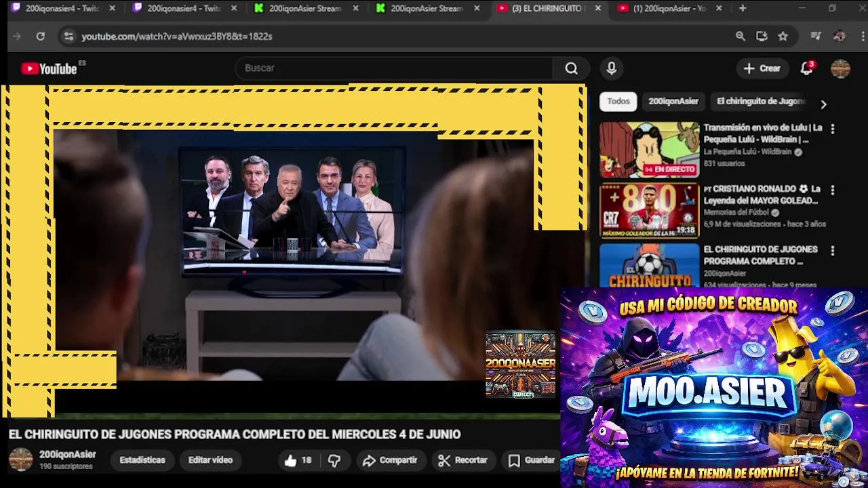Go forward in browser history
868x488 pixels.
[x=17, y=37]
